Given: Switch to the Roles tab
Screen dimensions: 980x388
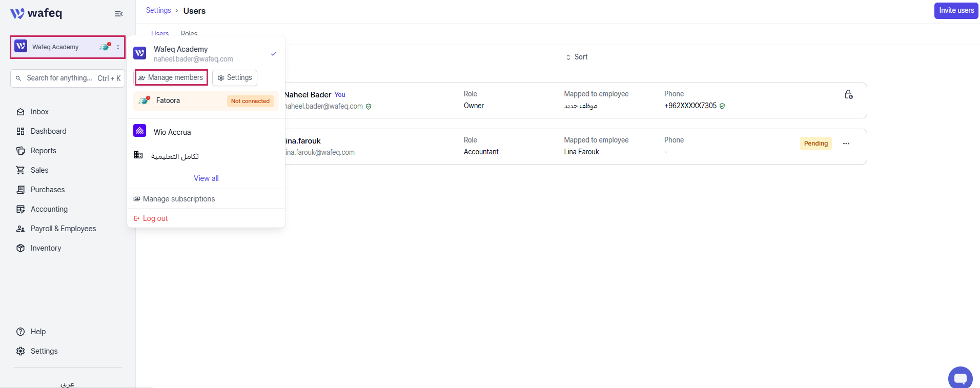Looking at the screenshot, I should tap(189, 33).
